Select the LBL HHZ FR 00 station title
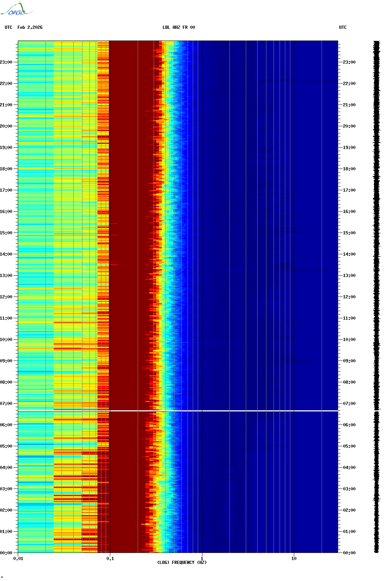Screen dimensions: 392x581 pos(179,27)
